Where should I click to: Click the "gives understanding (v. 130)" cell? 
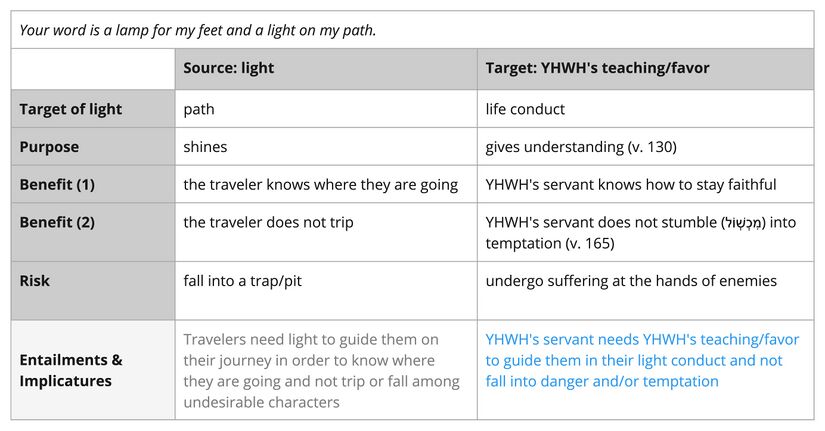tap(581, 147)
